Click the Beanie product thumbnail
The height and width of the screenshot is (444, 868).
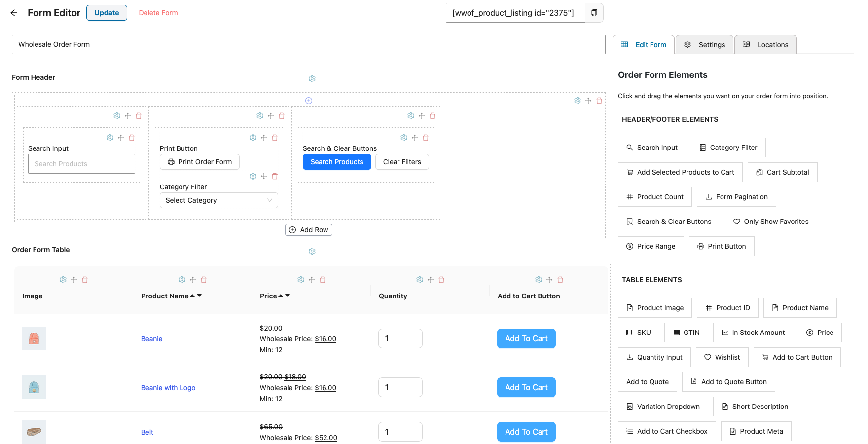coord(34,338)
